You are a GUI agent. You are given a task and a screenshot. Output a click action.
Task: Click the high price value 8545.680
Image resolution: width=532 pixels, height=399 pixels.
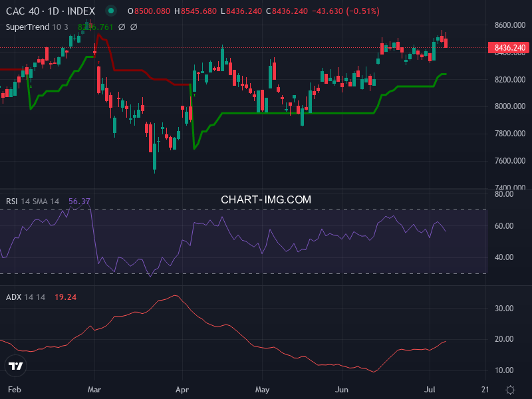point(198,11)
